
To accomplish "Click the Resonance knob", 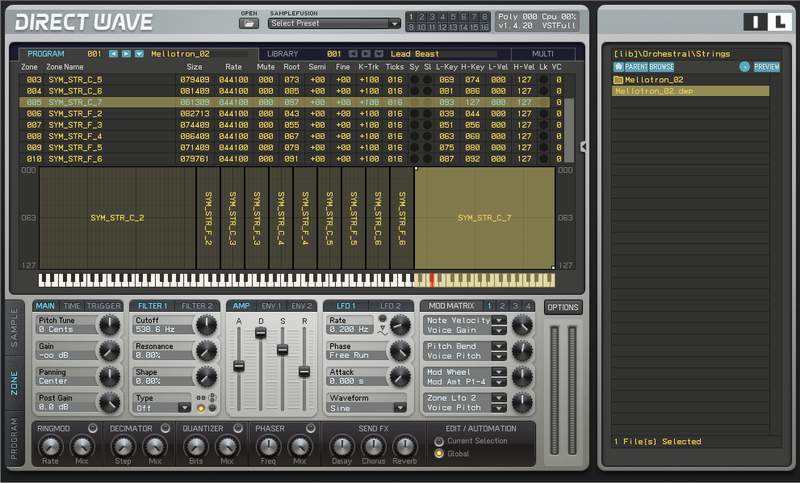I will click(207, 351).
